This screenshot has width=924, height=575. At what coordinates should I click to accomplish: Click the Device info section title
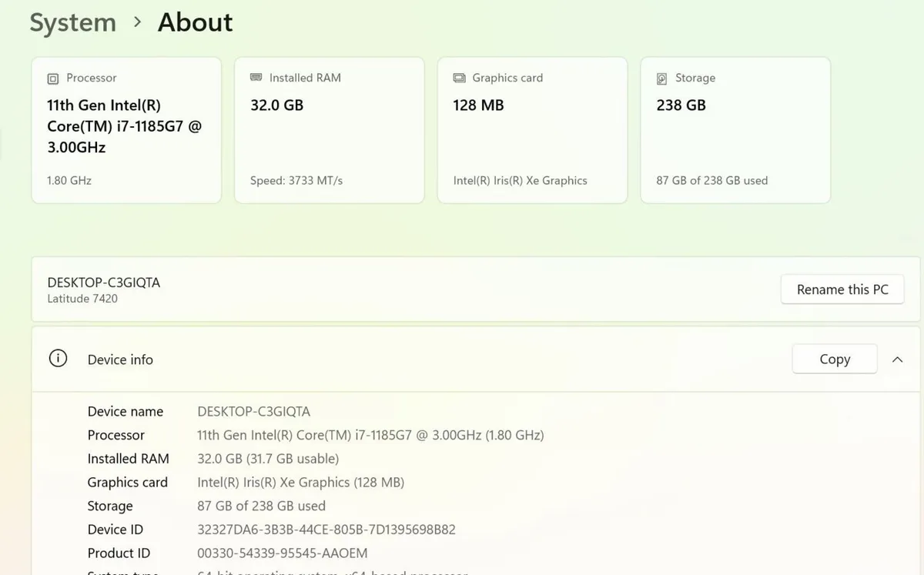coord(120,359)
